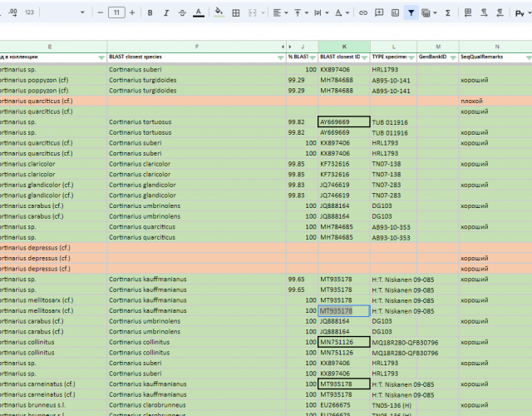Insert a link
Image resolution: width=532 pixels, height=416 pixels.
click(x=363, y=13)
